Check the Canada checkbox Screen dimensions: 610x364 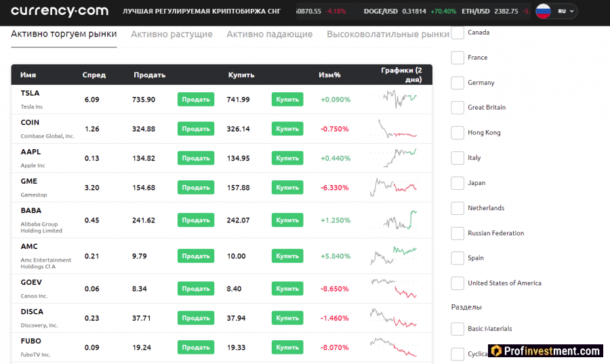tap(457, 33)
